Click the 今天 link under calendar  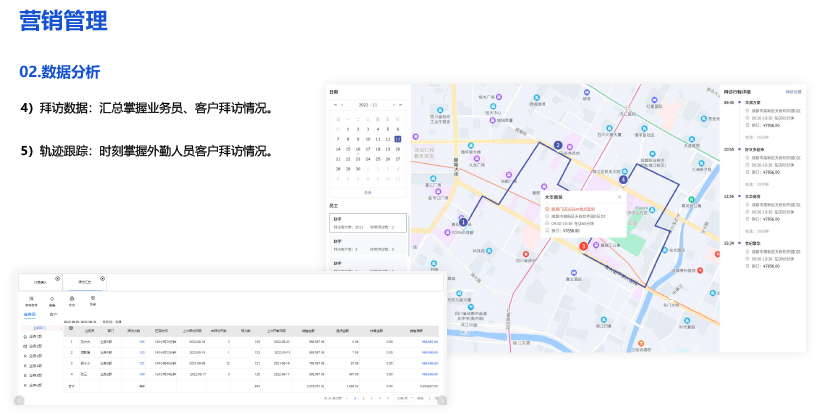[x=367, y=192]
